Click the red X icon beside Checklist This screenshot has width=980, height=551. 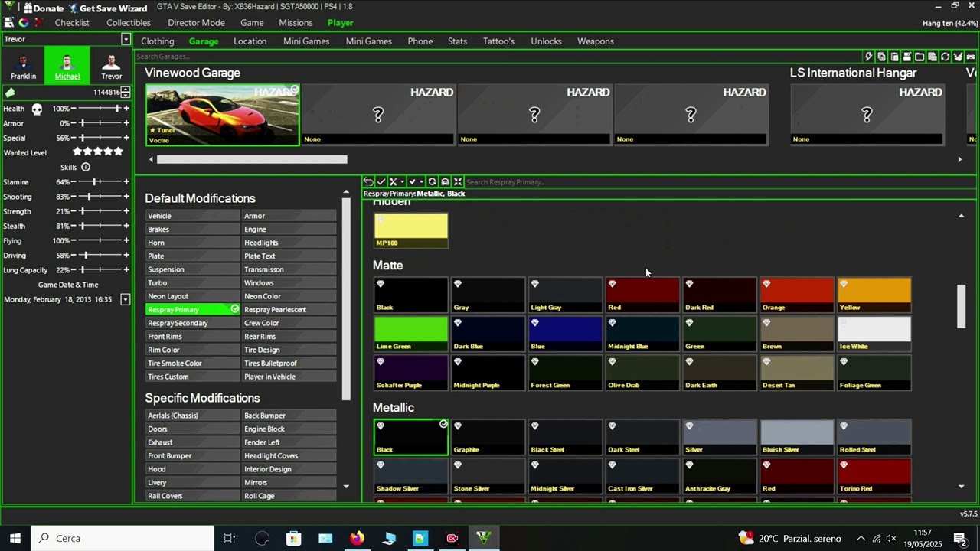point(38,23)
